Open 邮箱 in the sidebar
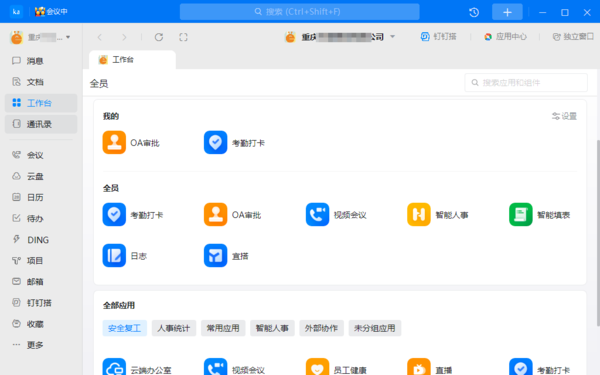The width and height of the screenshot is (600, 375). 41,282
